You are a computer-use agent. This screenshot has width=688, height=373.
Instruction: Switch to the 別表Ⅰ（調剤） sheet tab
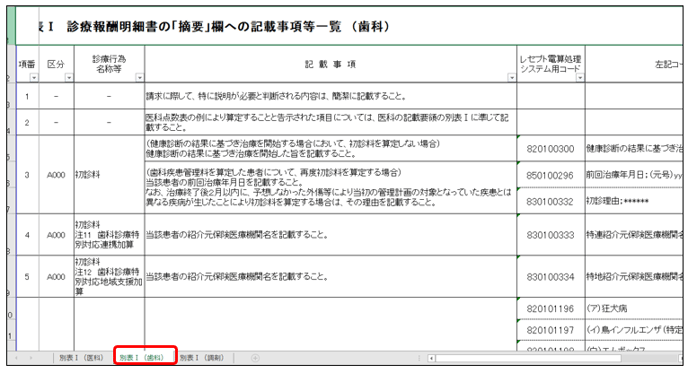(202, 358)
